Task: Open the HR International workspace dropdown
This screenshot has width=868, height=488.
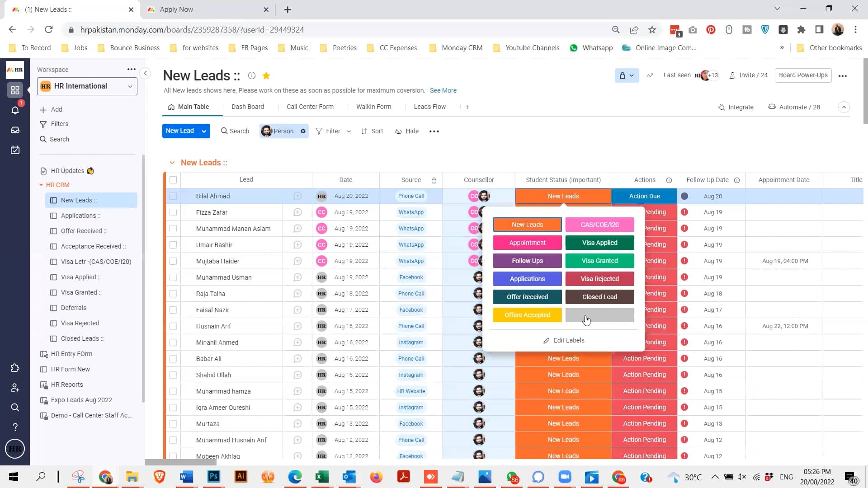Action: pyautogui.click(x=130, y=86)
